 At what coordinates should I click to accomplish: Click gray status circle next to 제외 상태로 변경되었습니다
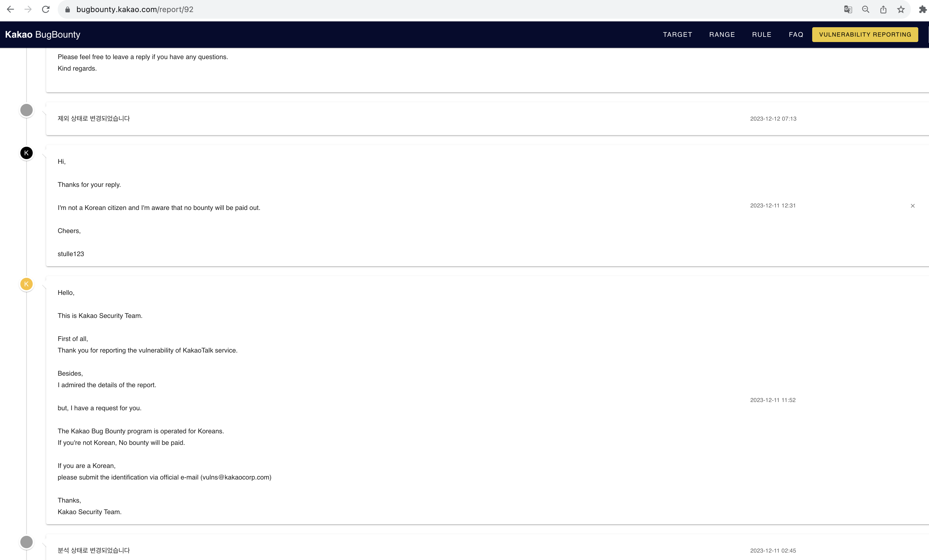26,110
